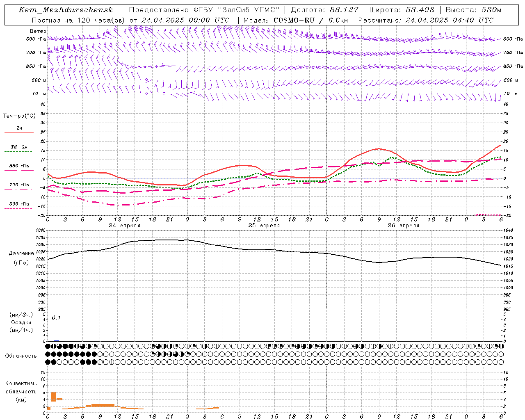Click the '700 гПа' temperature legend entry
Image resolution: width=525 pixels, height=420 pixels.
tap(19, 185)
